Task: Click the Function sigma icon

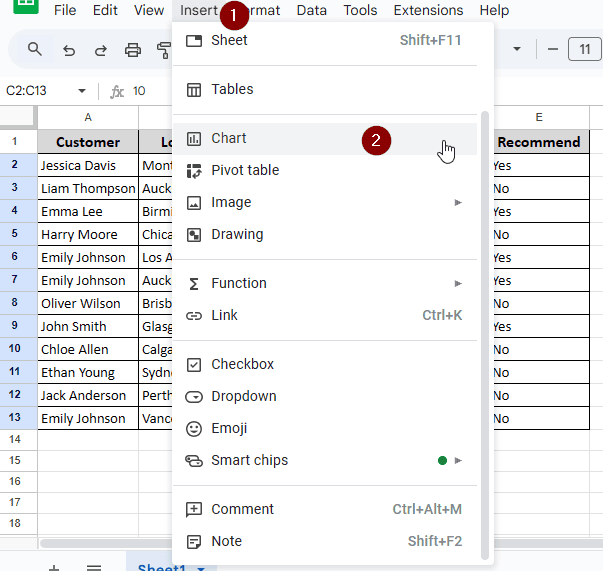Action: point(194,284)
